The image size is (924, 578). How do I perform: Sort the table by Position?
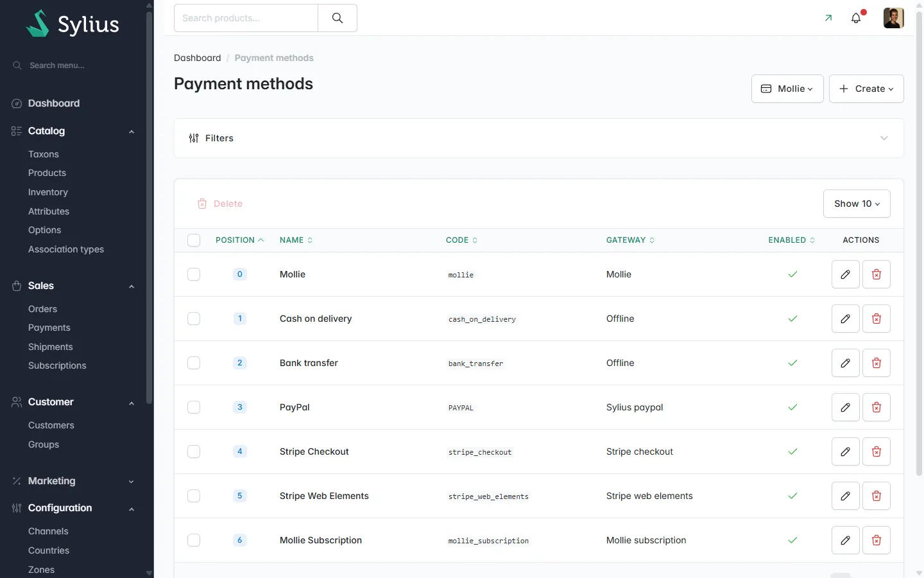240,240
